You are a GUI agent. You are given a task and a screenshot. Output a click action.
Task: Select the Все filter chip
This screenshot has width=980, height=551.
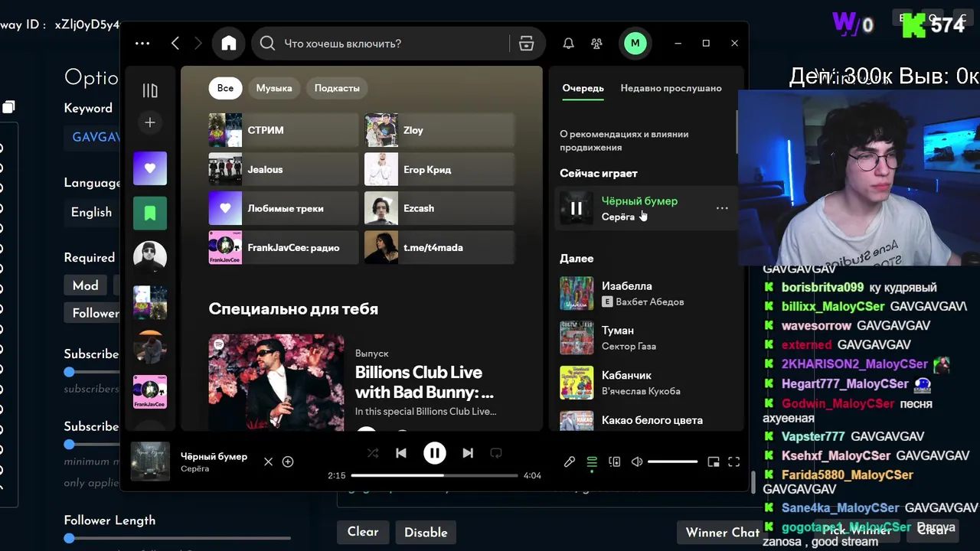225,88
